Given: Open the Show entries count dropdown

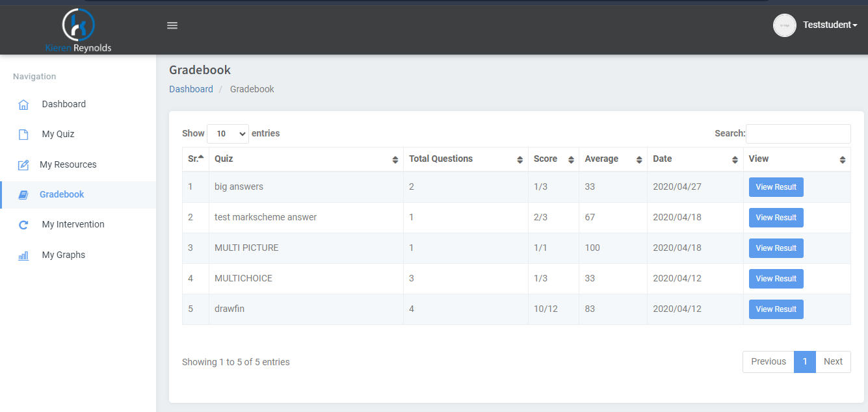Looking at the screenshot, I should pyautogui.click(x=228, y=134).
